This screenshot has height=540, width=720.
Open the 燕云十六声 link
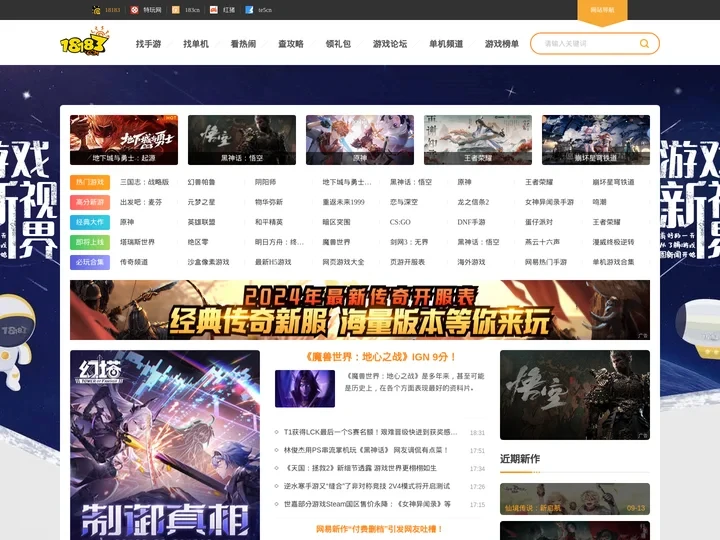(x=542, y=242)
